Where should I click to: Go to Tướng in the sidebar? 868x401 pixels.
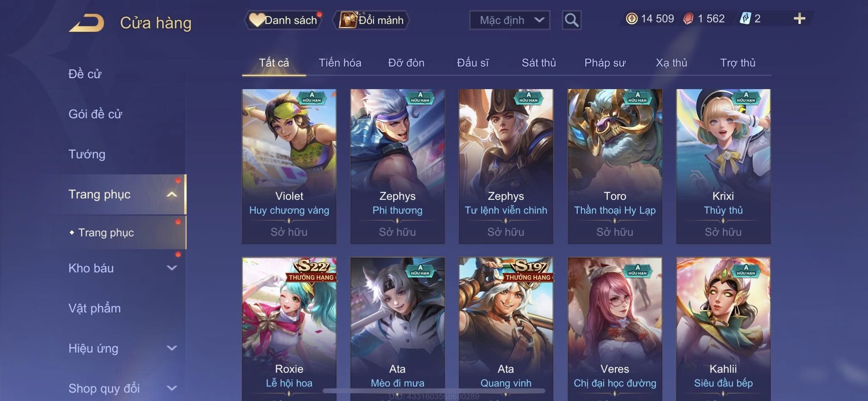87,154
